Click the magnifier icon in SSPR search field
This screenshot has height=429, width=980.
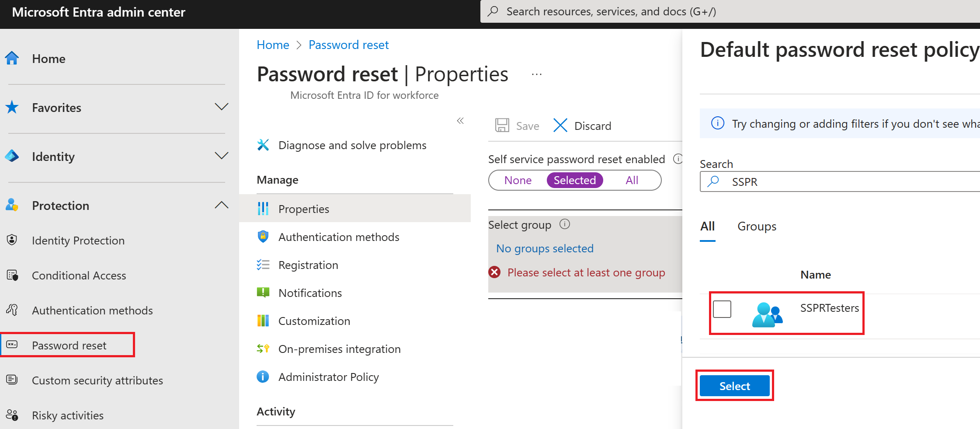tap(713, 181)
